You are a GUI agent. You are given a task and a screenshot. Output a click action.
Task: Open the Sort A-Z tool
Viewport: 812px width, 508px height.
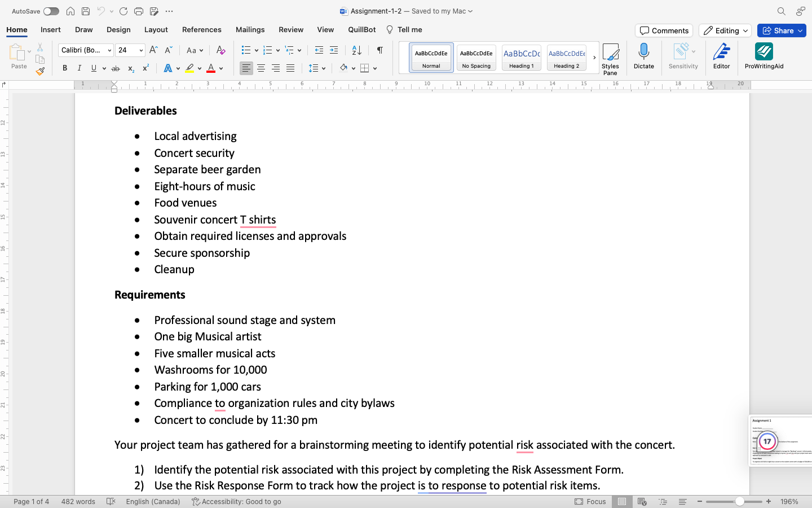(x=355, y=50)
